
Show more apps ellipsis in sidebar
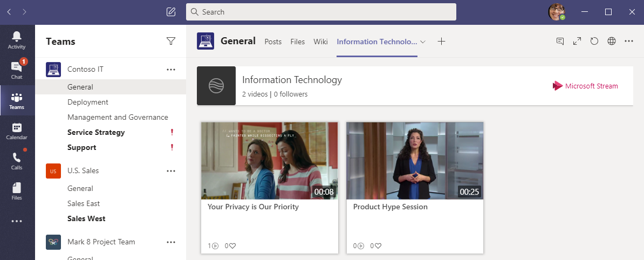[x=17, y=221]
